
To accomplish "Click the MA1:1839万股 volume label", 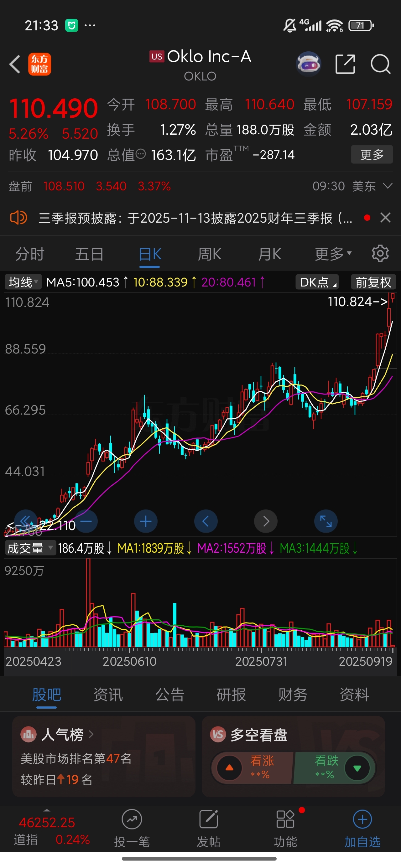I will pyautogui.click(x=151, y=548).
